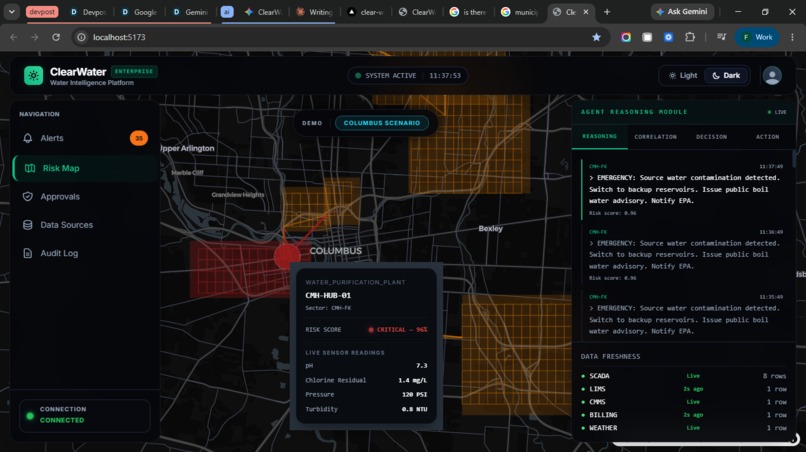This screenshot has height=452, width=806.
Task: Click the Pressure 120 PSI reading
Action: click(366, 394)
